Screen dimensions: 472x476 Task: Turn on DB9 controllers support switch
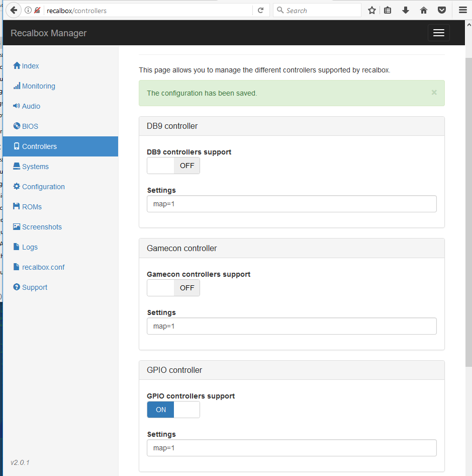(173, 166)
